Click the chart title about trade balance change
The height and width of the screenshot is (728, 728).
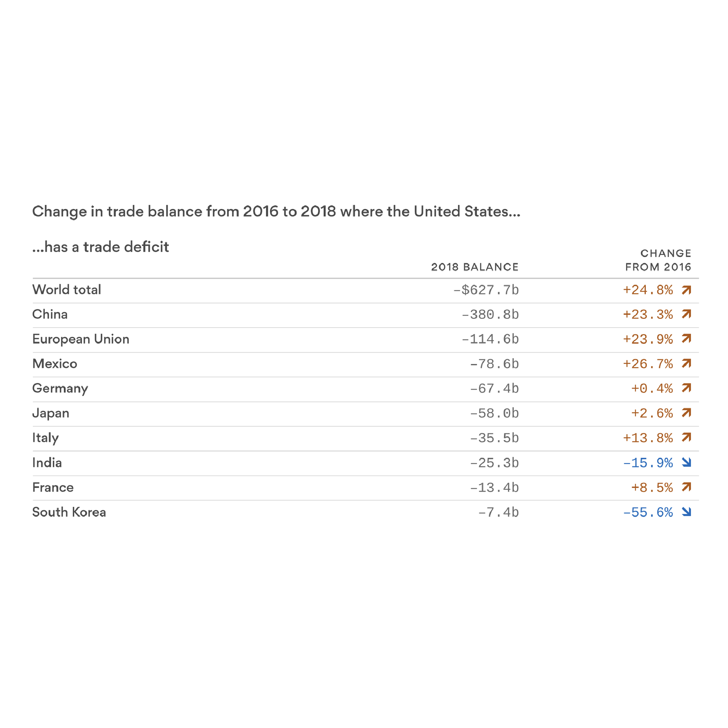pos(276,212)
